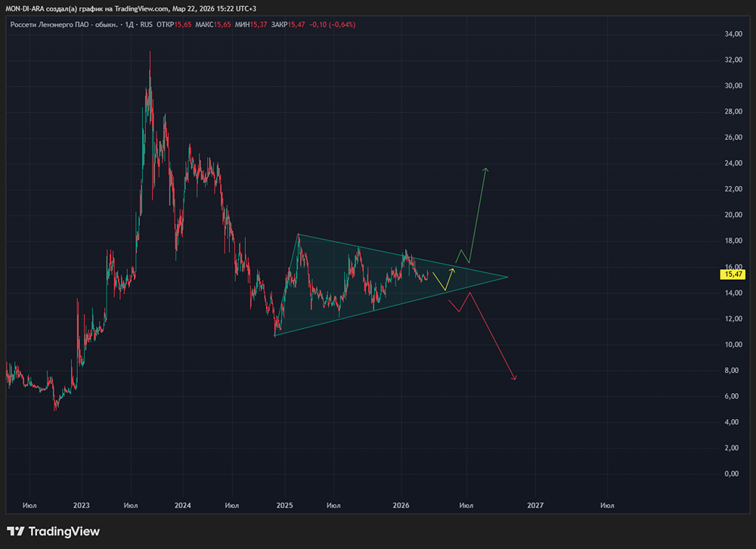Click the 2,00 price axis label

[x=731, y=448]
